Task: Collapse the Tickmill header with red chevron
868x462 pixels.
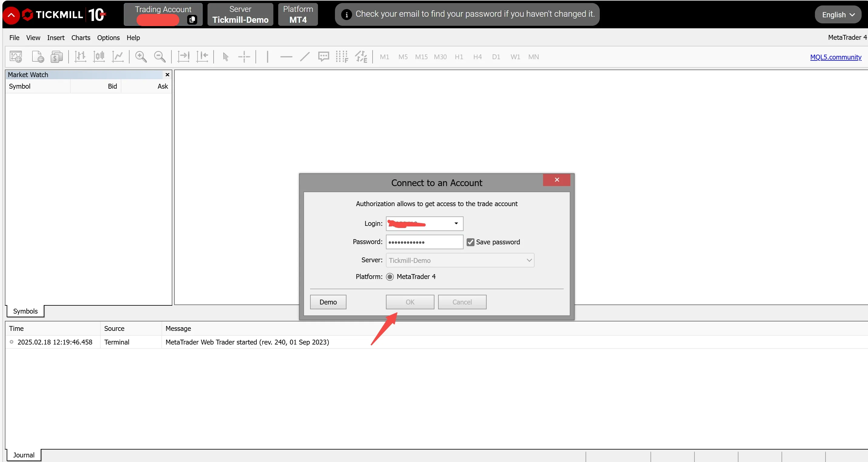Action: pyautogui.click(x=11, y=15)
